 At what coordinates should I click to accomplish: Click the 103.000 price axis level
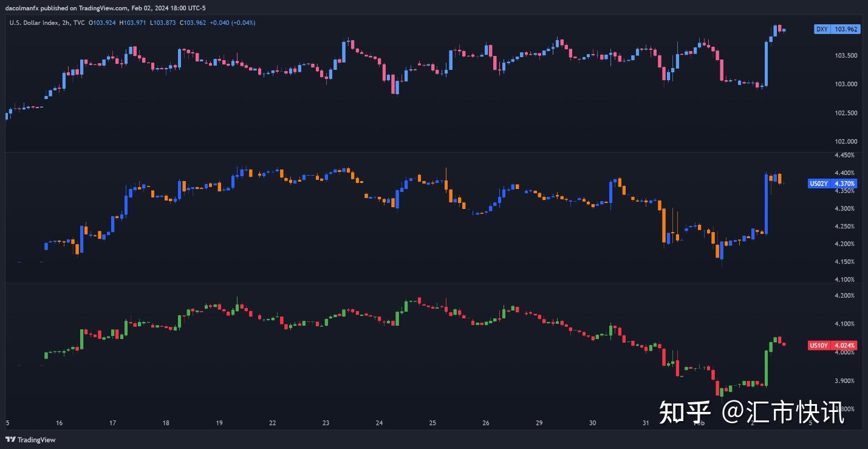pyautogui.click(x=846, y=84)
